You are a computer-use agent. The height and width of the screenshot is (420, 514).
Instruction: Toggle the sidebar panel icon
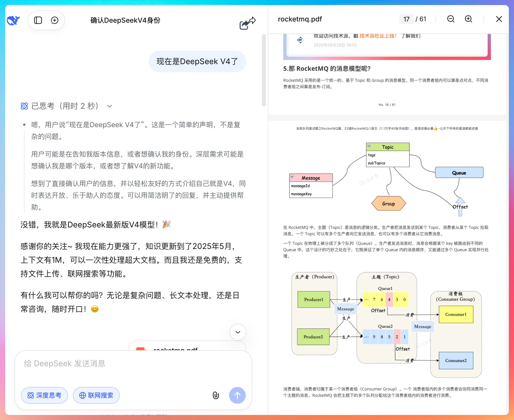(x=38, y=20)
